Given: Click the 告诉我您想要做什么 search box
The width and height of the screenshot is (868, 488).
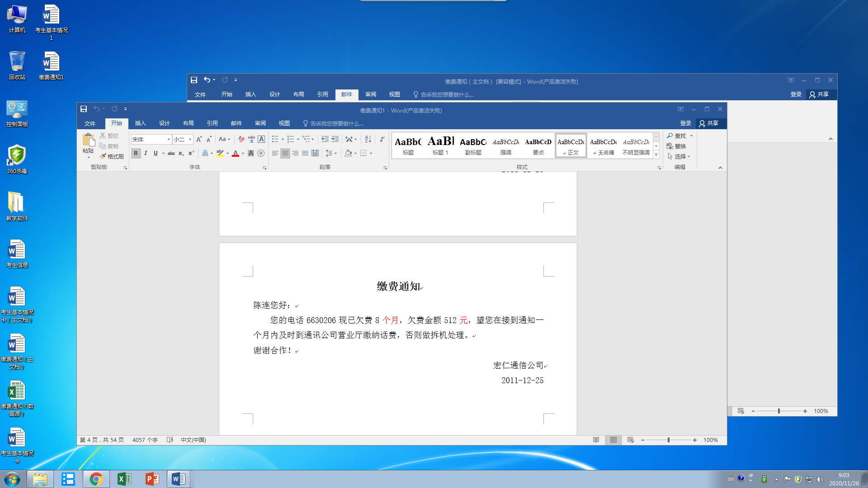Looking at the screenshot, I should (x=333, y=123).
